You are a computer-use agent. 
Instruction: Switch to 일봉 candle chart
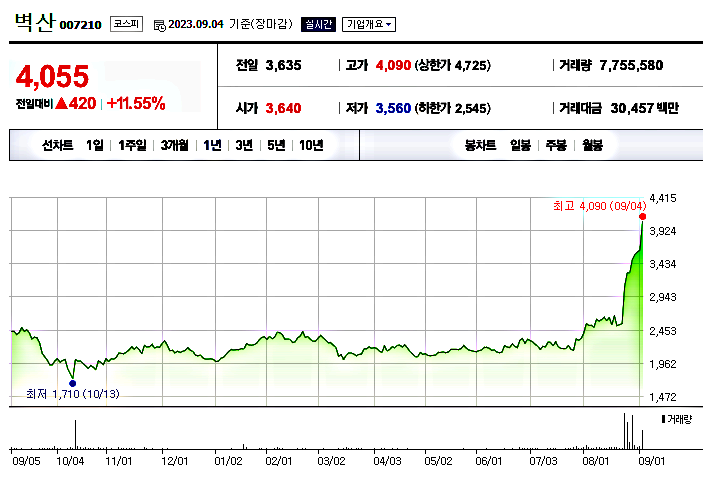520,145
